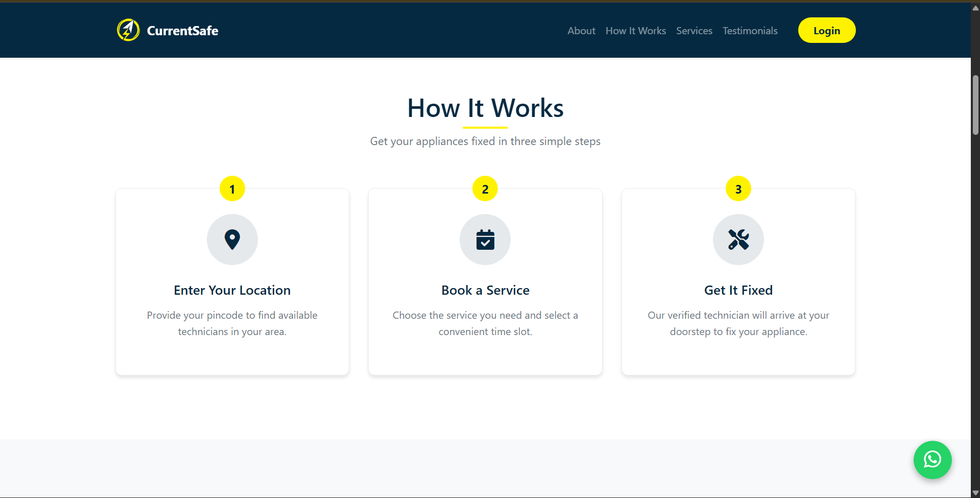The image size is (980, 498).
Task: Select the Book a Service card
Action: coord(485,281)
